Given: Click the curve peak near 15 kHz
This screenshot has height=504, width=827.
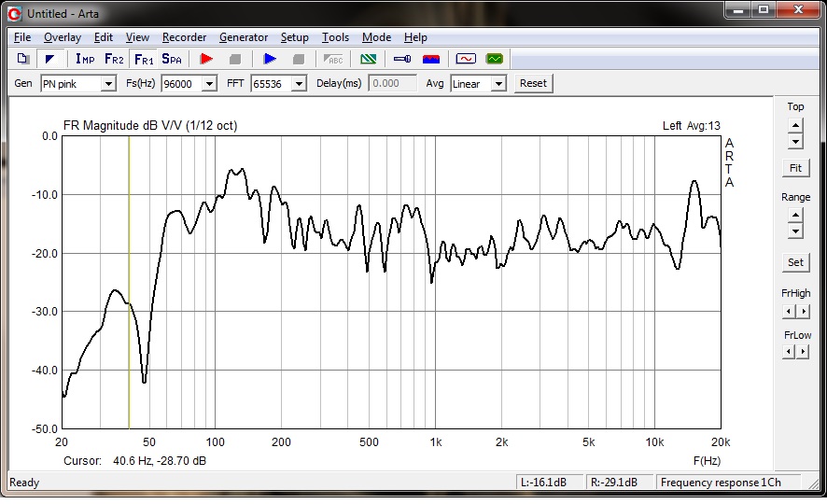Looking at the screenshot, I should [x=694, y=181].
